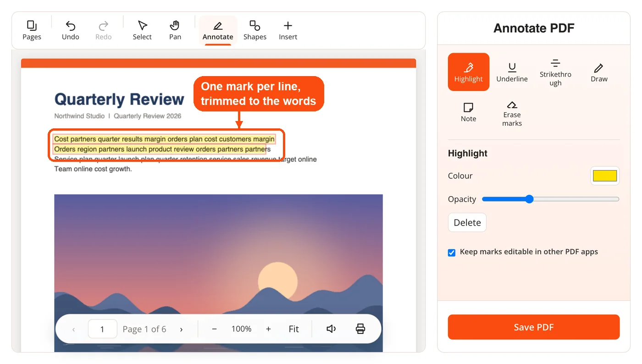Viewport: 642px width, 364px height.
Task: Add a Note annotation
Action: point(469,112)
